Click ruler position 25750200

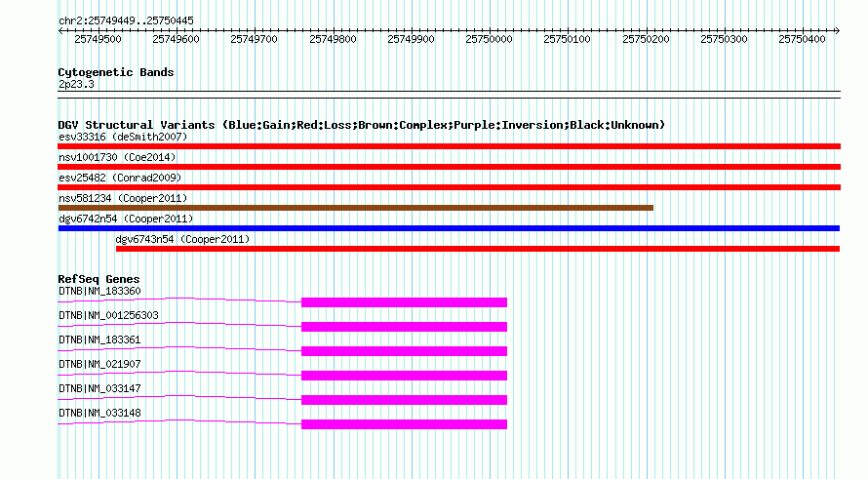click(646, 39)
